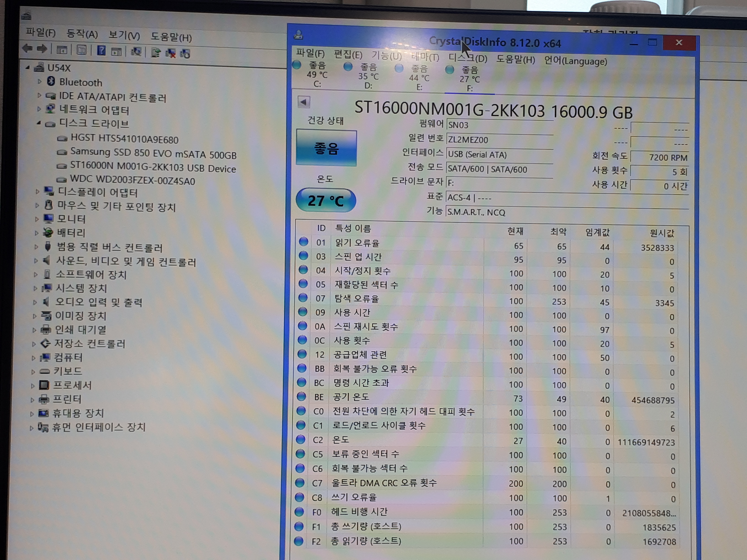
Task: Open CrystalDiskInfo 도움말(H) menu
Action: click(x=515, y=59)
